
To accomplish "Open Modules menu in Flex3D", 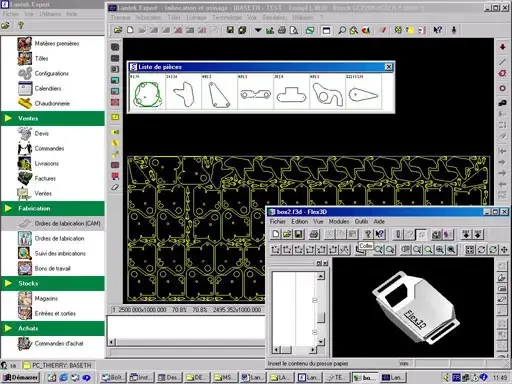I will (x=339, y=221).
